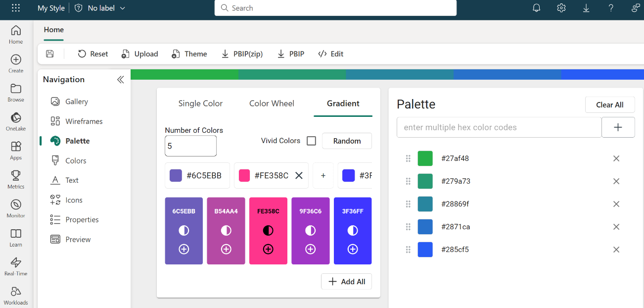Open Real-Time in left rail
The height and width of the screenshot is (308, 644).
(x=16, y=266)
